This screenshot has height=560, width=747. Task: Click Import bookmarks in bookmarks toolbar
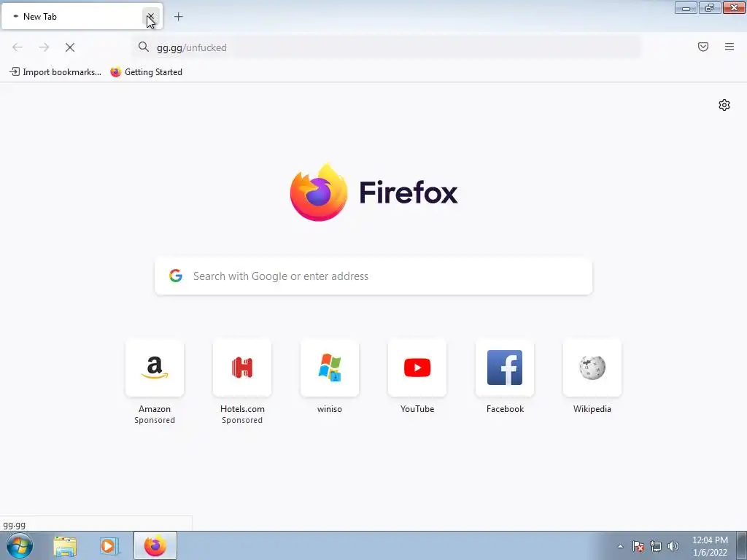tap(55, 72)
